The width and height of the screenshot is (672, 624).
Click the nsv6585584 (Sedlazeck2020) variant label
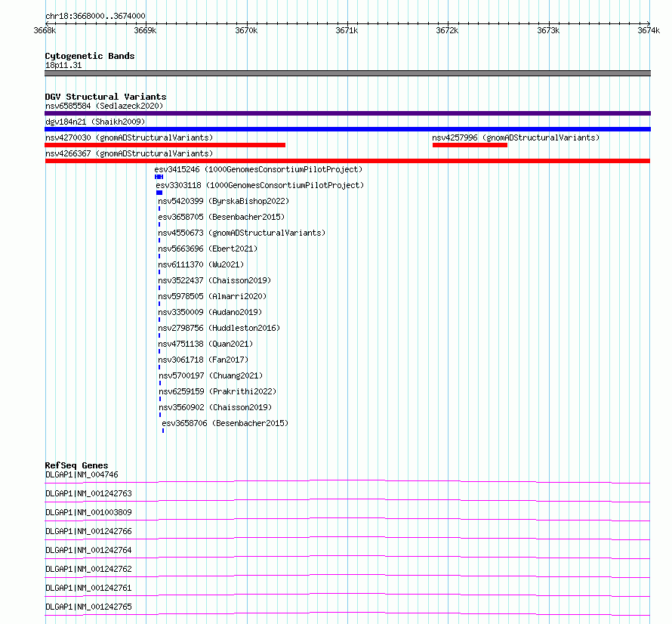pos(104,106)
